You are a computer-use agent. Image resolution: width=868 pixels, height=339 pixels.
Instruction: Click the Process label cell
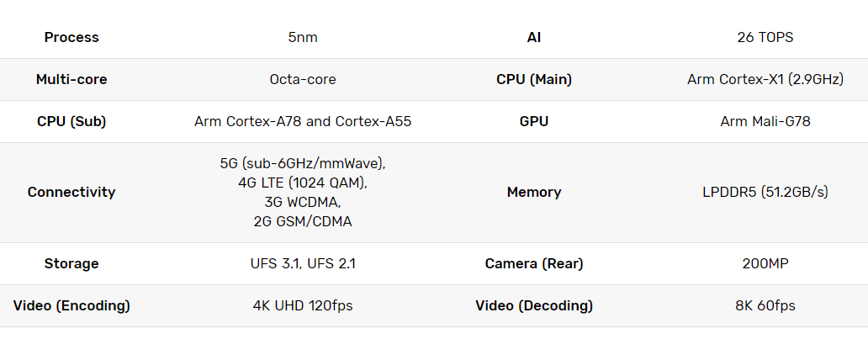click(x=71, y=37)
